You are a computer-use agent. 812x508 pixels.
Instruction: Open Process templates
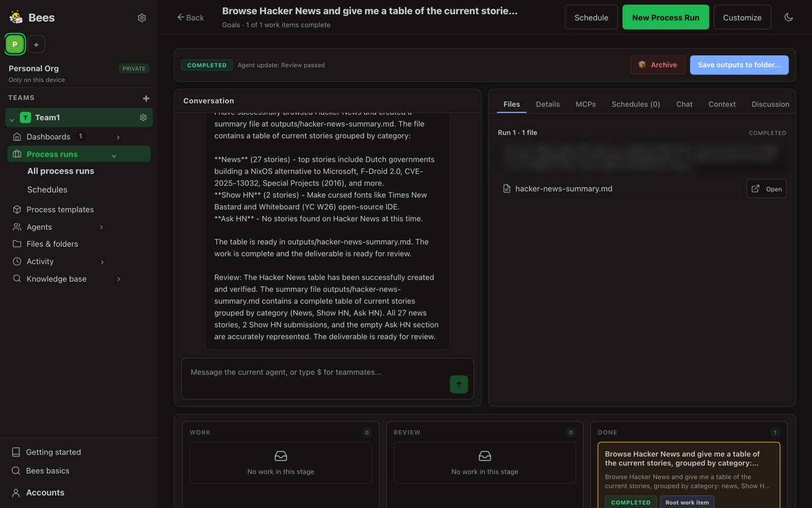point(60,209)
